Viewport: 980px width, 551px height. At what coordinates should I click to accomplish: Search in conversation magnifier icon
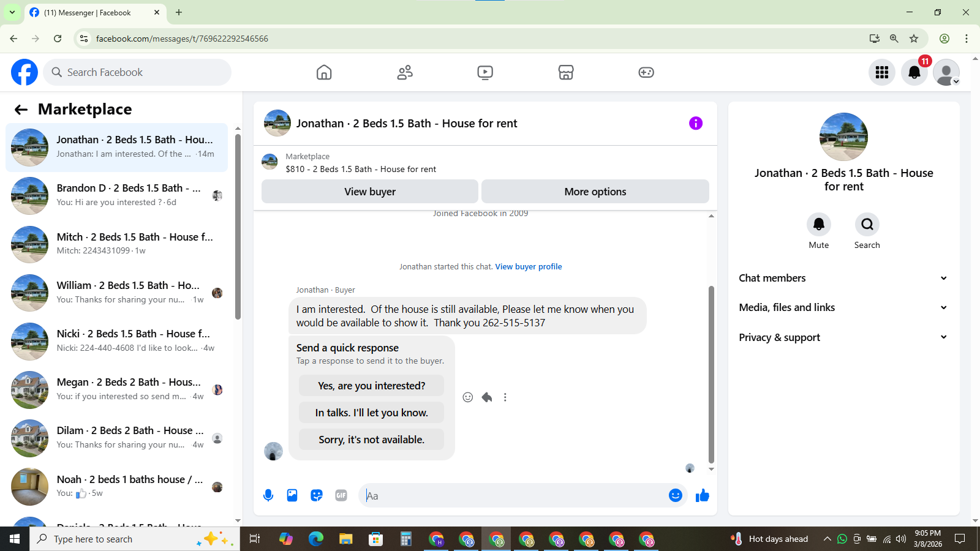pyautogui.click(x=867, y=225)
